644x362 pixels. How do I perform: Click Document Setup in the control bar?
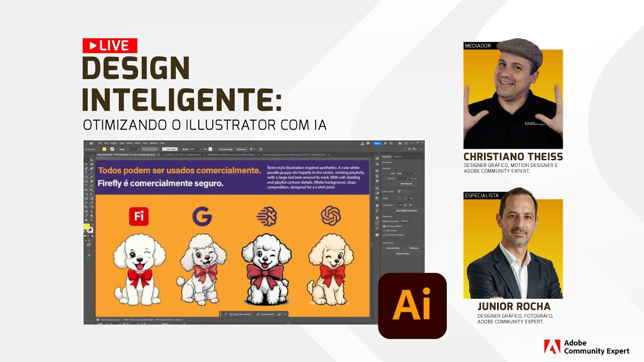click(x=226, y=149)
